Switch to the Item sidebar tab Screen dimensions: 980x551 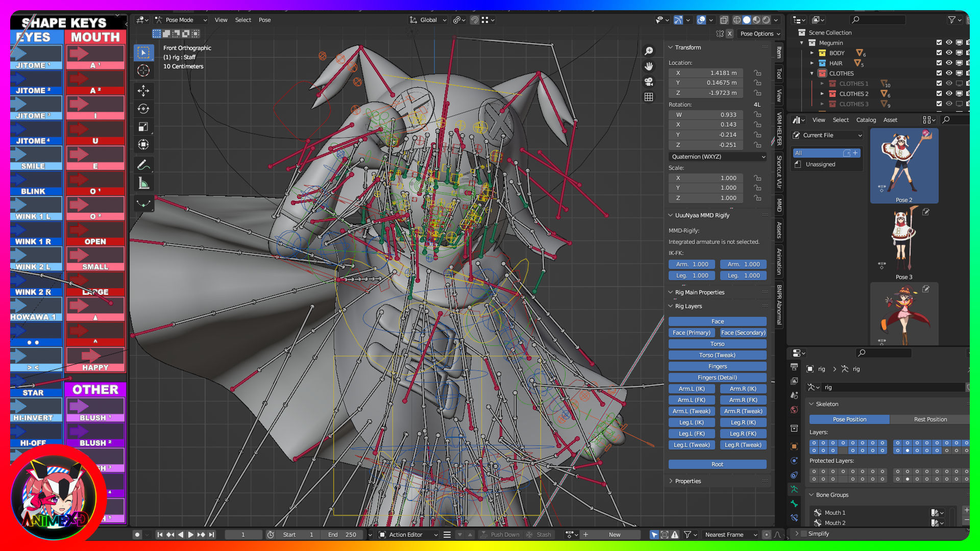point(779,52)
